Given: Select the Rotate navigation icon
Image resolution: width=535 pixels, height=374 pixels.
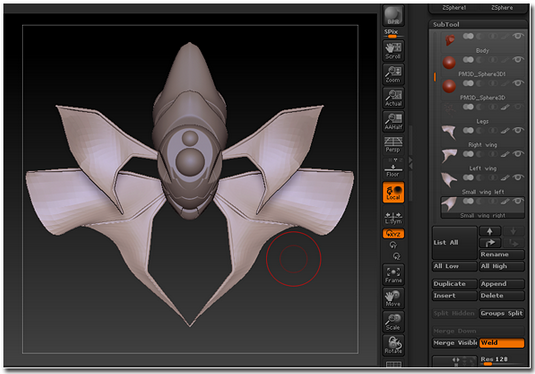Looking at the screenshot, I should click(x=393, y=345).
